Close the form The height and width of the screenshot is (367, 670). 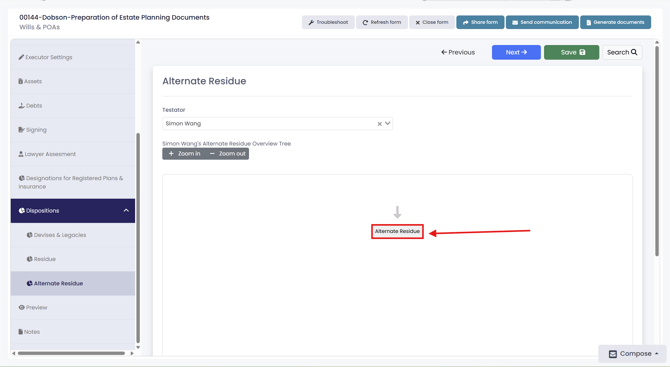point(432,22)
